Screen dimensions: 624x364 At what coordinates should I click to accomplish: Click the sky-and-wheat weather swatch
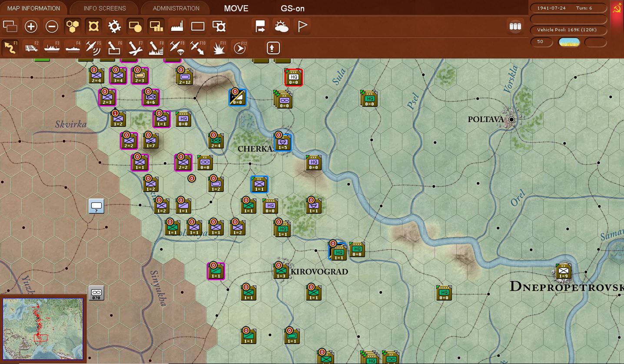point(569,42)
